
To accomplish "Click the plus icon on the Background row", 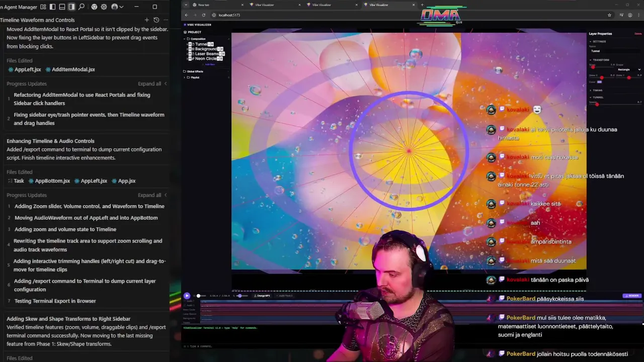I will click(218, 49).
